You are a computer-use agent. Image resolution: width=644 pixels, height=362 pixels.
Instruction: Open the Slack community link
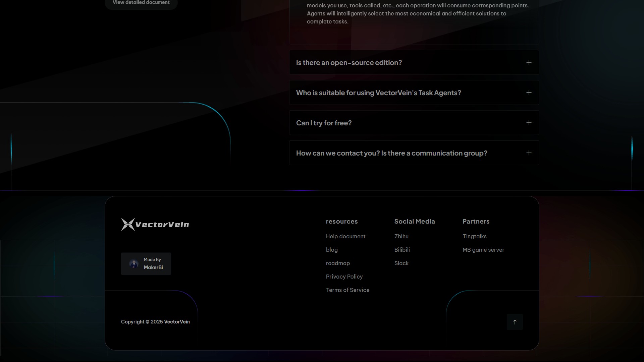click(401, 263)
